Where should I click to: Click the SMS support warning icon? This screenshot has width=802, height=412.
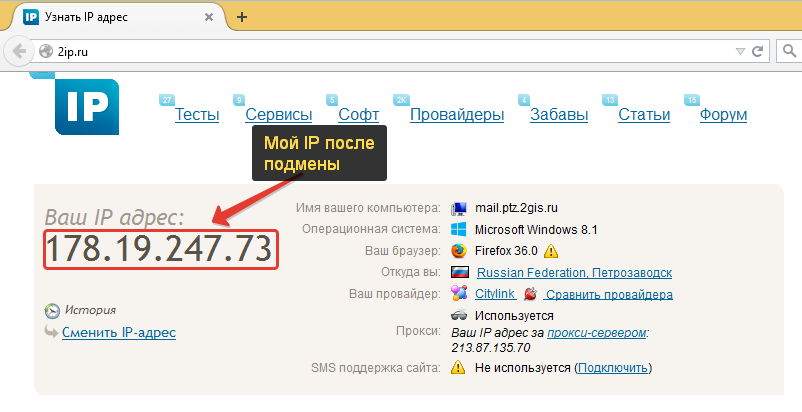458,367
